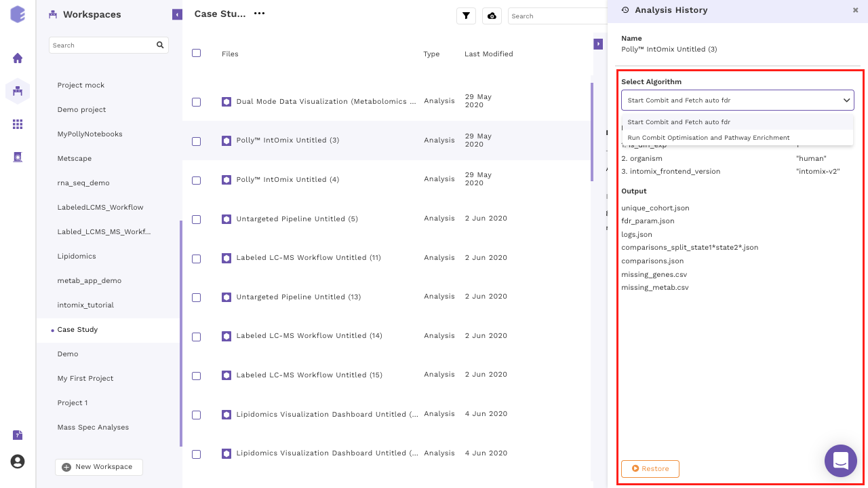
Task: Click the filter funnel button
Action: point(466,16)
